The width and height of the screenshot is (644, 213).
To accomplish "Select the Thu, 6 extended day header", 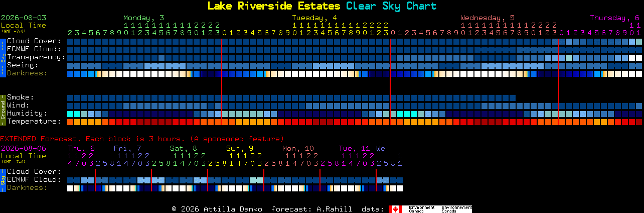I will click(81, 149).
